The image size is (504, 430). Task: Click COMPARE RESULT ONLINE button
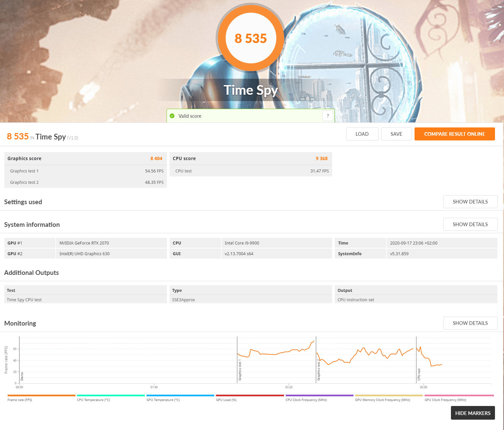[x=455, y=134]
